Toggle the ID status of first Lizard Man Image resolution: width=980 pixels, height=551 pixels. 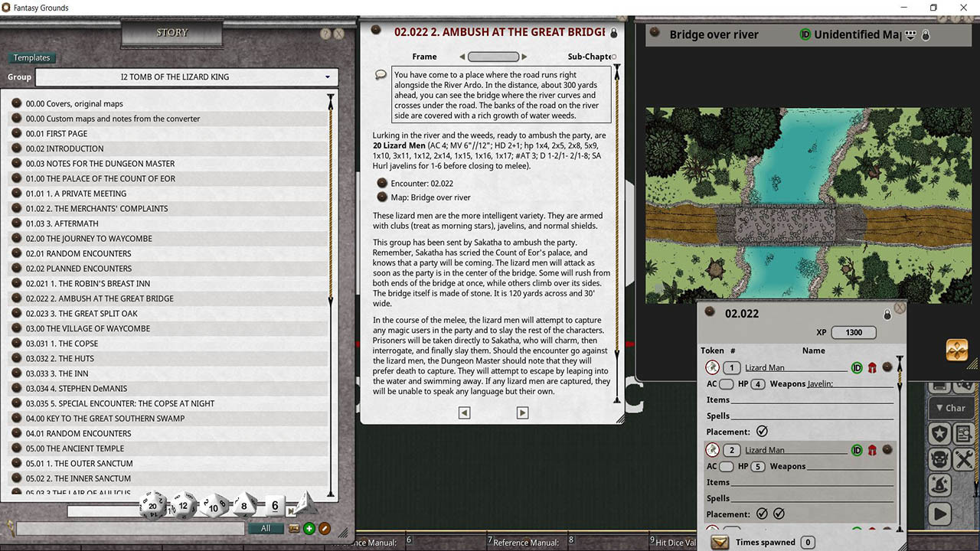coord(857,367)
